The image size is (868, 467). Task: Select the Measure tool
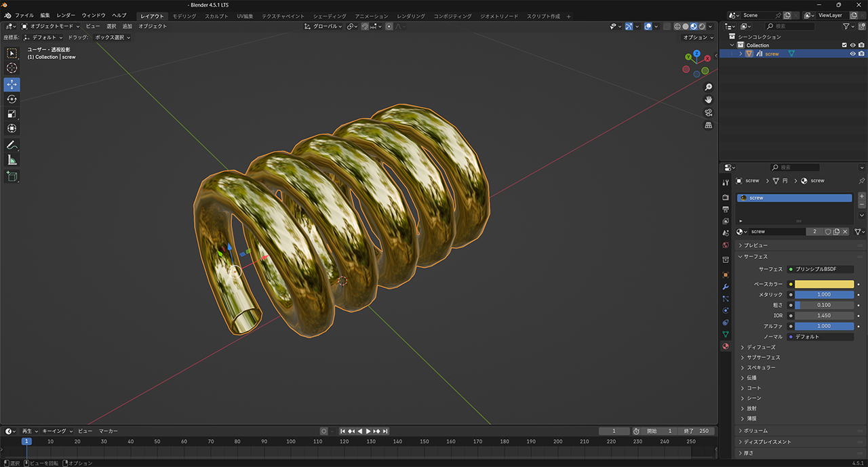pyautogui.click(x=12, y=160)
